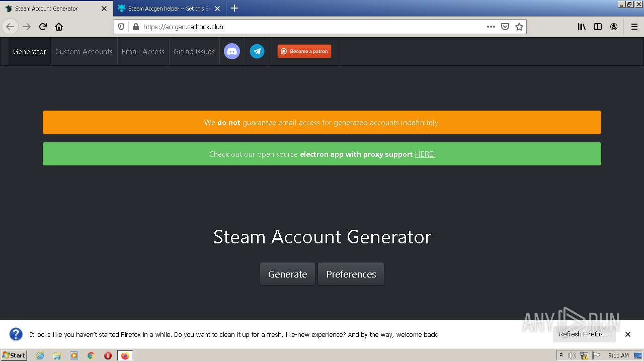Open Opera from the taskbar

click(108, 355)
